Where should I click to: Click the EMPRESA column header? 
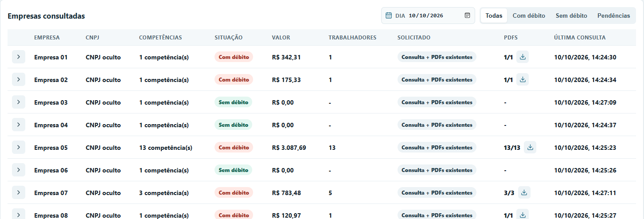point(47,38)
